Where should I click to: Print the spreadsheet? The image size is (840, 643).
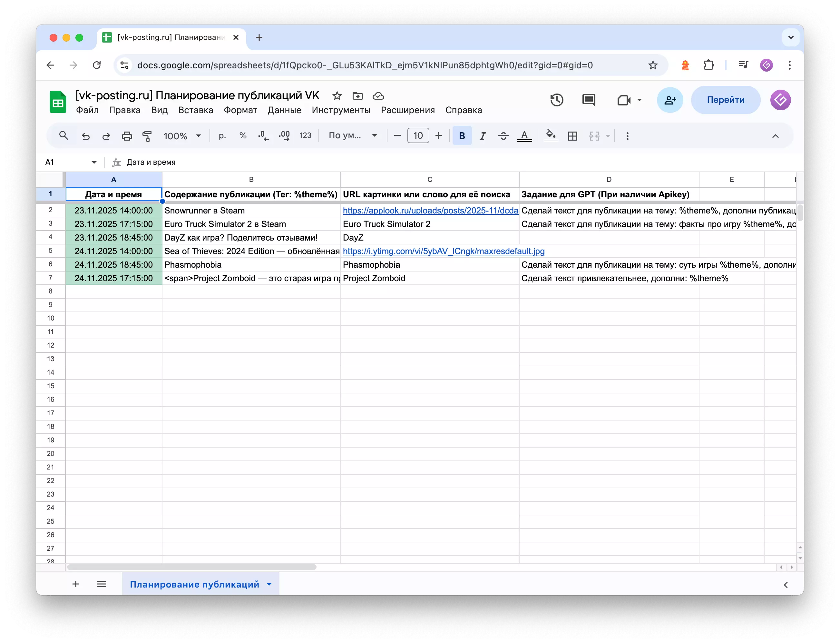tap(127, 136)
